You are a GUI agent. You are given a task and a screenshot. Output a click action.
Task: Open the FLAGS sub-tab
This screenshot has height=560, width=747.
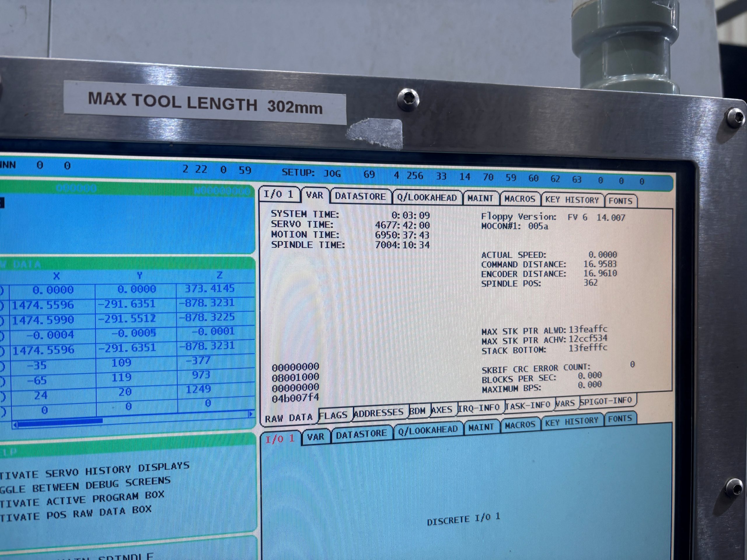pyautogui.click(x=333, y=415)
